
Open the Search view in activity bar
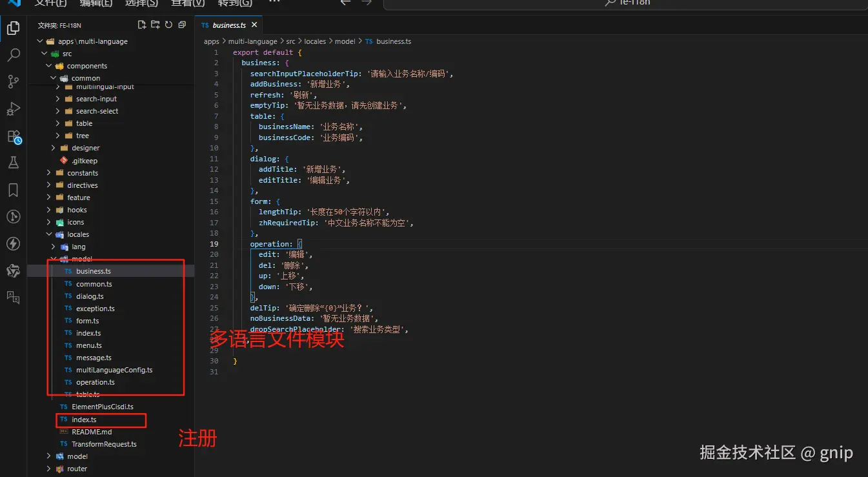[13, 55]
